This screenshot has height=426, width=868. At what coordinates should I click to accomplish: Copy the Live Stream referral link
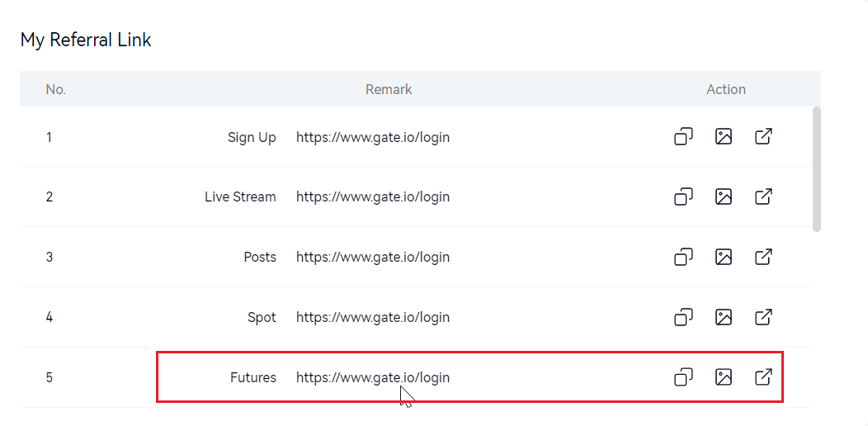coord(683,196)
